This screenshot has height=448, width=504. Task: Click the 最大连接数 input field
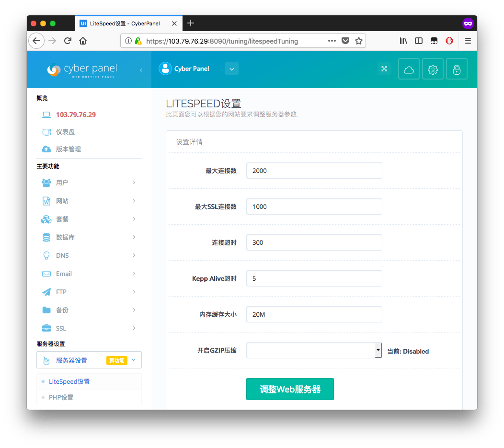314,171
